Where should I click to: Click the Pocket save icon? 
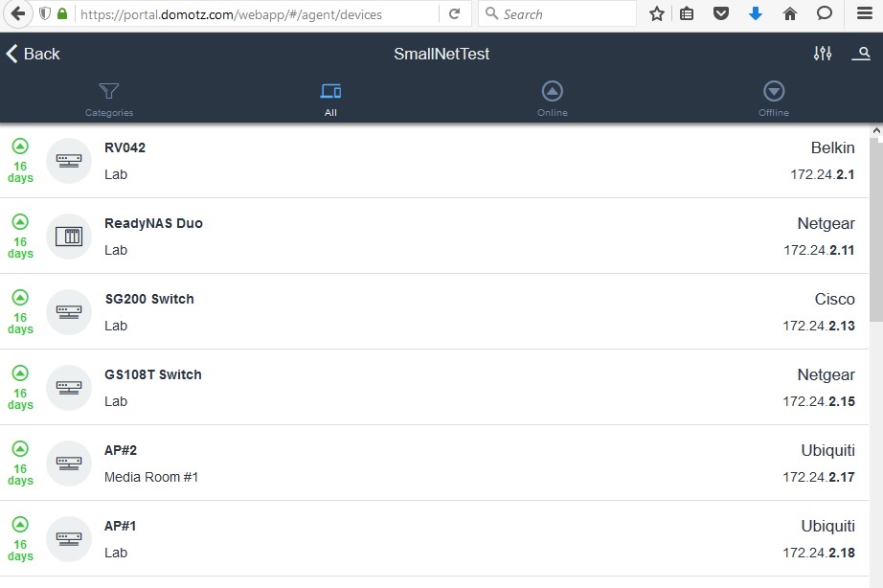coord(721,13)
